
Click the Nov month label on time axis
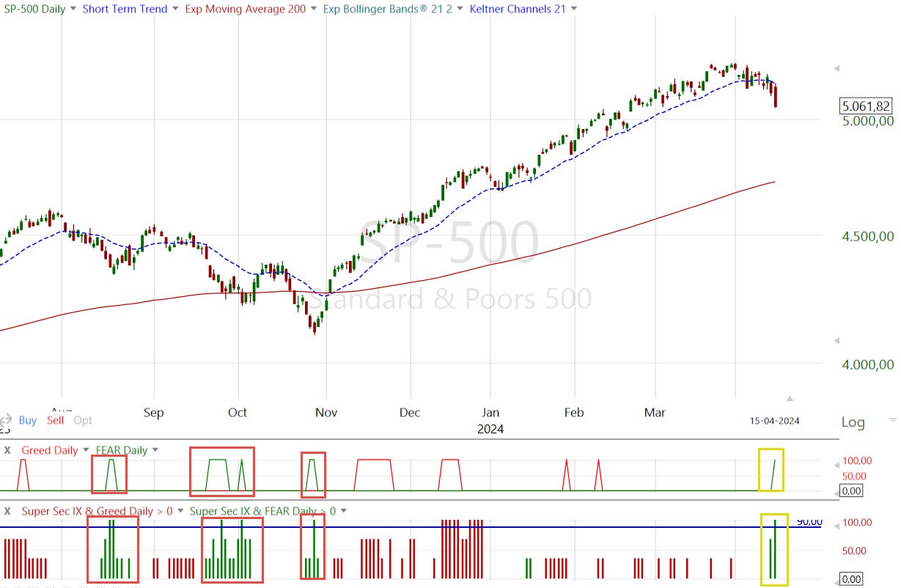pyautogui.click(x=326, y=413)
